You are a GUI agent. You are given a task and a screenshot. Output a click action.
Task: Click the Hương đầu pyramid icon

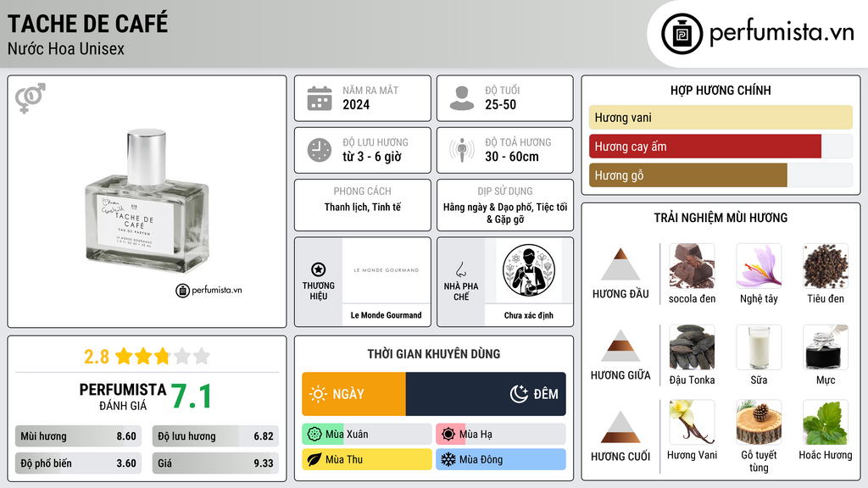[x=620, y=264]
